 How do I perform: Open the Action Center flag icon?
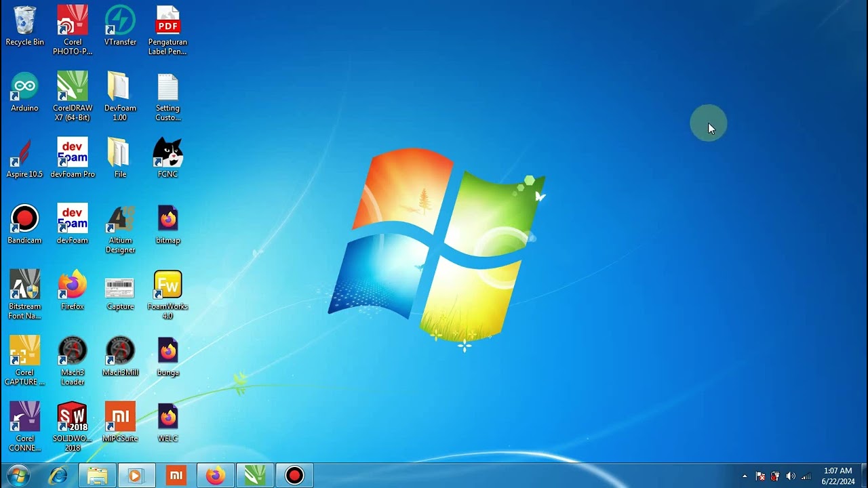pos(760,476)
